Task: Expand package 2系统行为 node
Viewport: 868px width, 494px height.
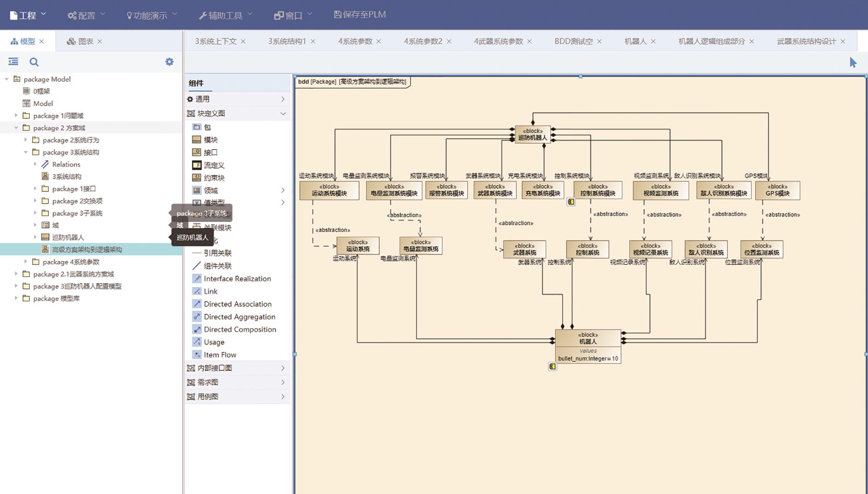Action: [x=26, y=140]
